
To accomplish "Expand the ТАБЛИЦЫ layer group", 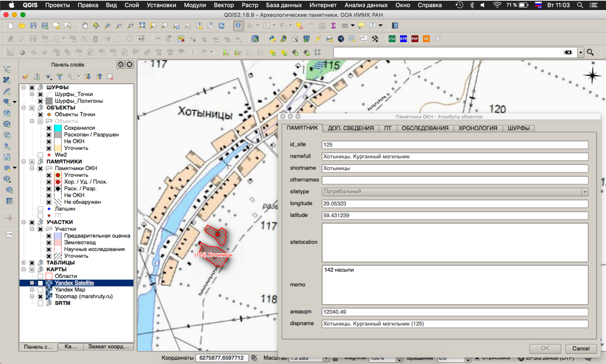I will pos(24,263).
